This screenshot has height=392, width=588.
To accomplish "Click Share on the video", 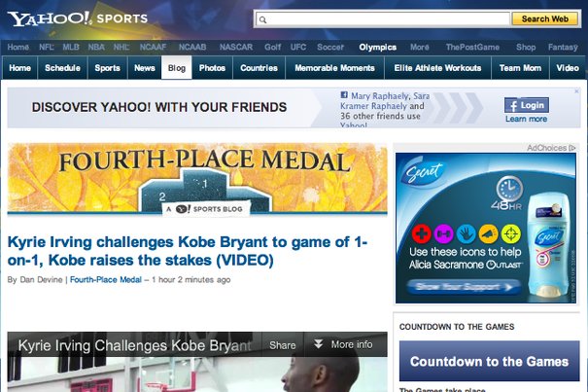I will [283, 345].
